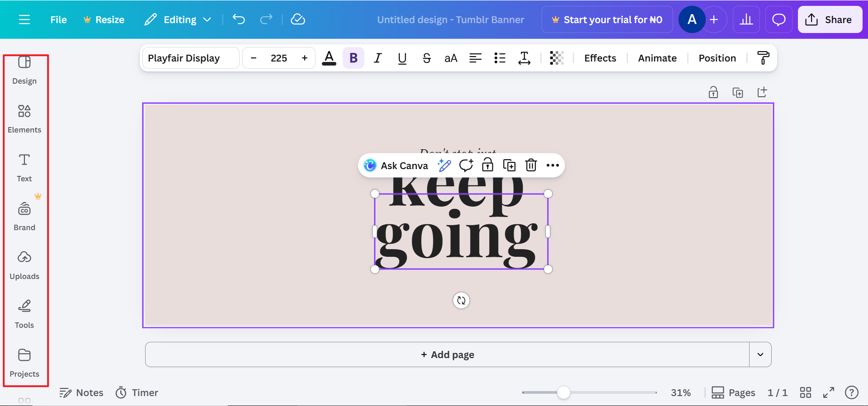Viewport: 868px width, 406px height.
Task: Toggle strikethrough formatting
Action: click(x=427, y=58)
